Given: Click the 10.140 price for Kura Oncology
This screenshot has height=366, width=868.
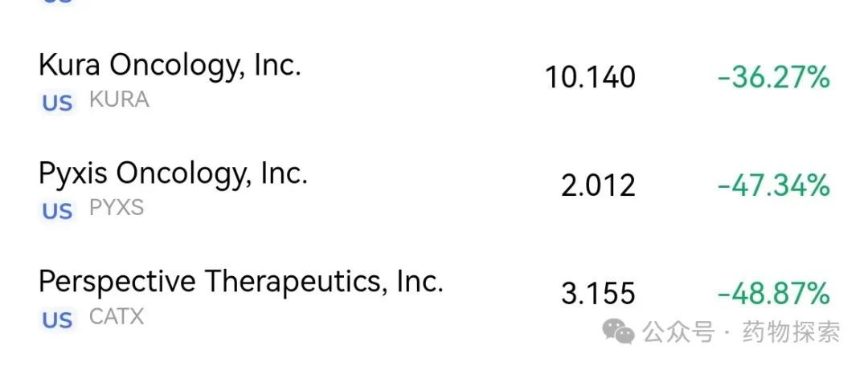Looking at the screenshot, I should (590, 78).
